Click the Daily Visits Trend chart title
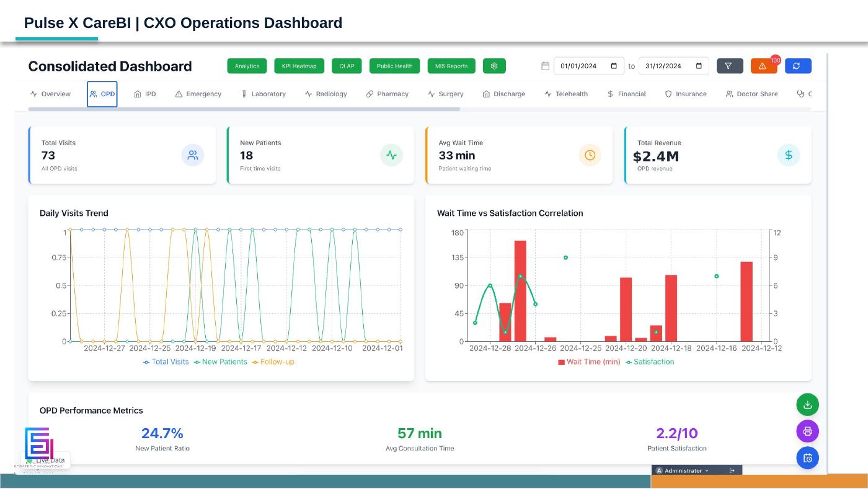The width and height of the screenshot is (868, 489). tap(74, 213)
